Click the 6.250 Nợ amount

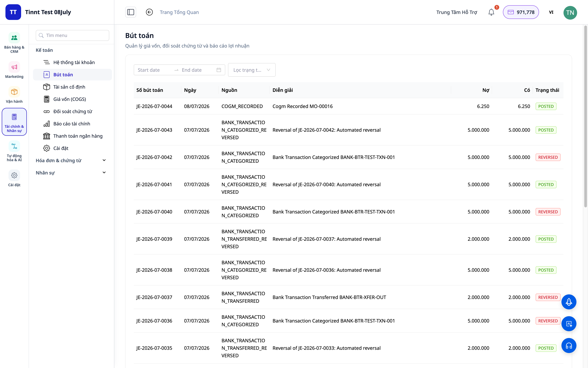click(x=483, y=106)
